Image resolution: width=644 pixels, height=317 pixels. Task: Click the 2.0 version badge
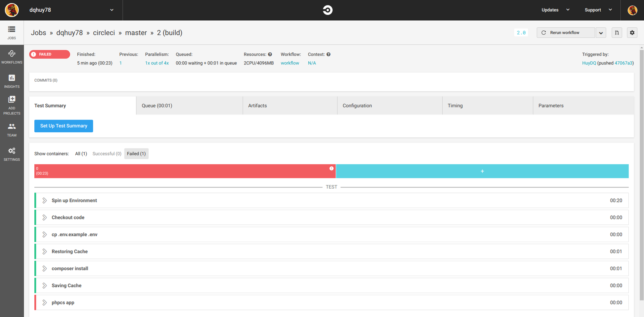pyautogui.click(x=521, y=33)
